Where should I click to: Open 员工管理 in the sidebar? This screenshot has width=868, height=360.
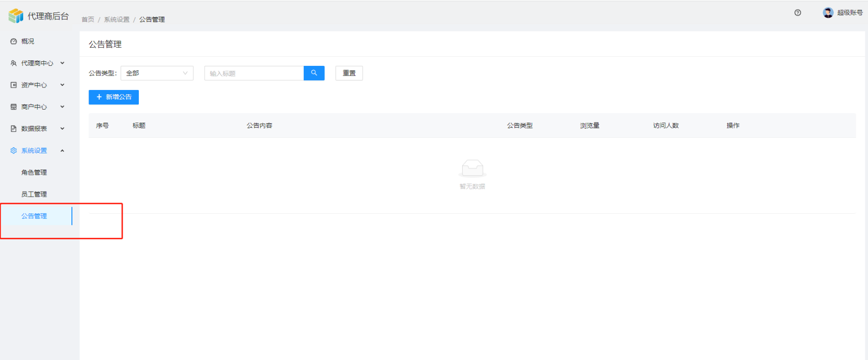tap(34, 194)
